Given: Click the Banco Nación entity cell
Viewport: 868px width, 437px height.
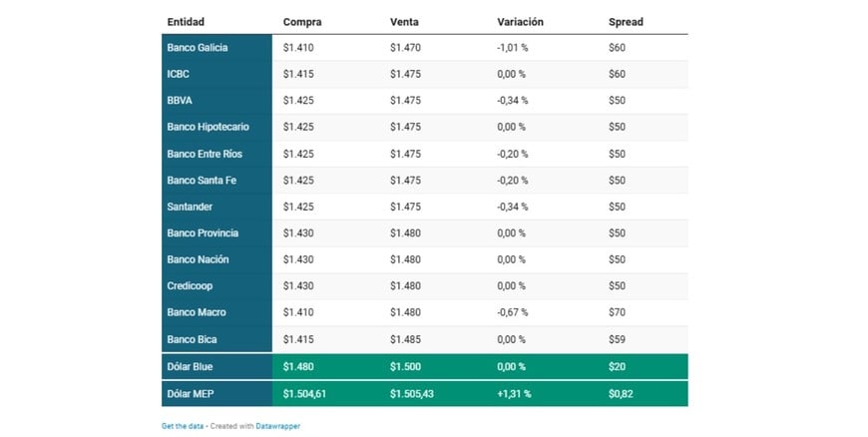Looking at the screenshot, I should coord(199,259).
